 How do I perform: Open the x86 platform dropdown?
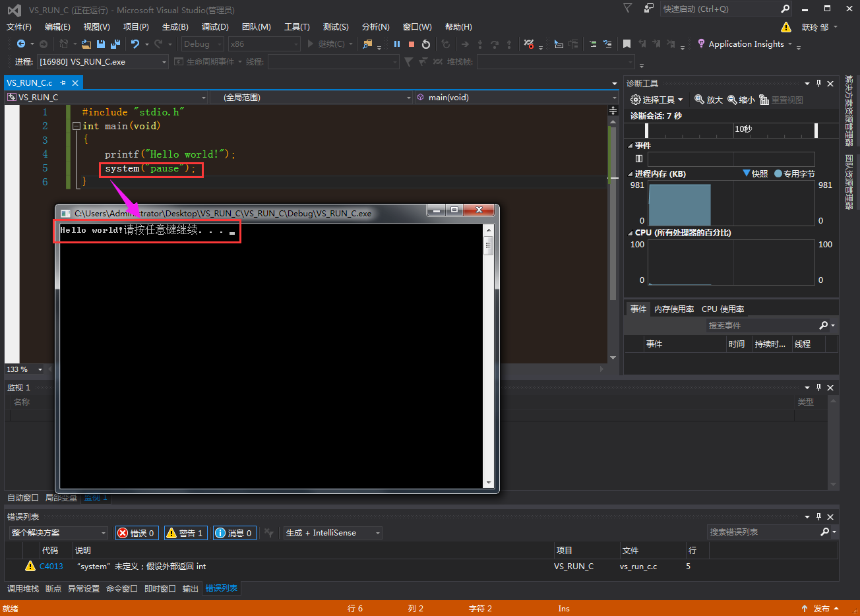pos(264,44)
